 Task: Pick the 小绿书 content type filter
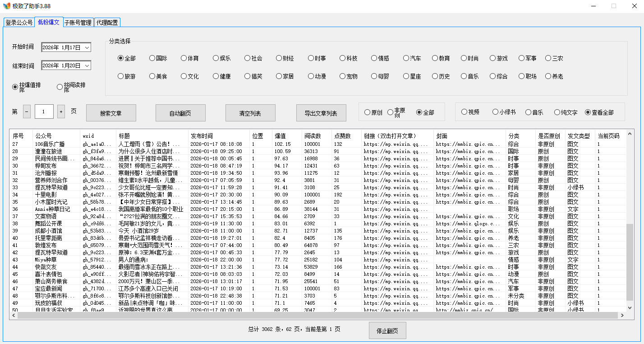(x=496, y=112)
